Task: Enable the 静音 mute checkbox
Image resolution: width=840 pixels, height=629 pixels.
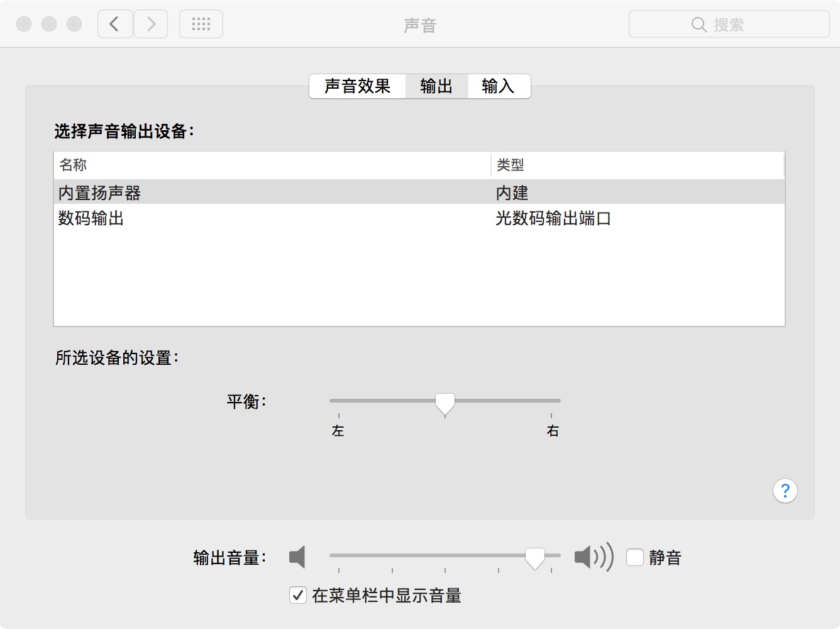Action: [635, 557]
